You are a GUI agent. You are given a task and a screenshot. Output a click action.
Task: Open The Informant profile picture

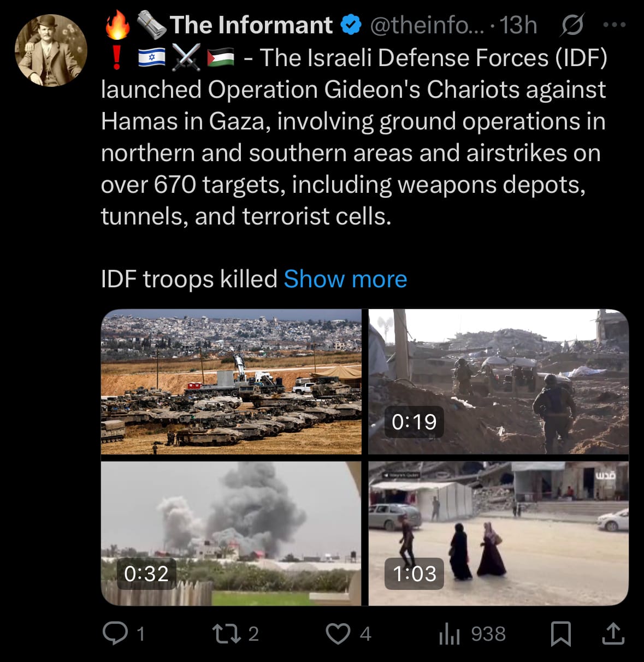pos(51,51)
